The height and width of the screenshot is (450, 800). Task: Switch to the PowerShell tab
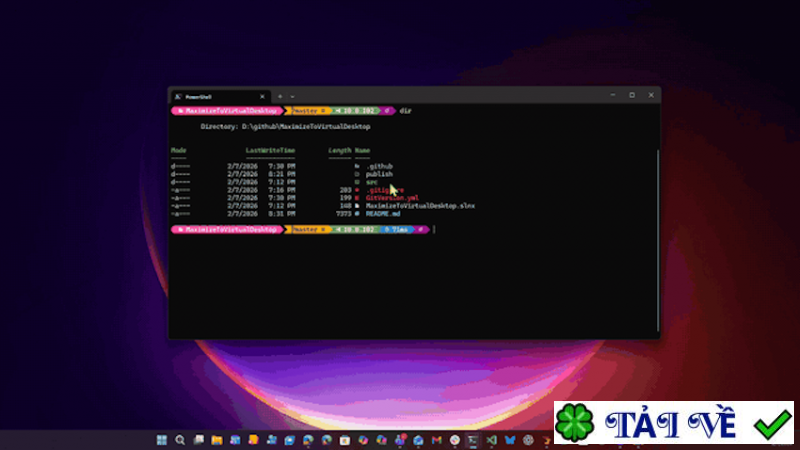220,96
